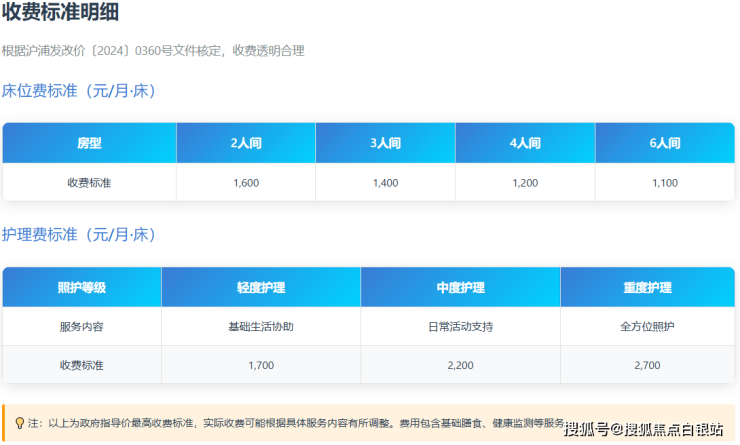Click the lightbulb icon beside the note
This screenshot has height=445, width=740.
[x=19, y=423]
